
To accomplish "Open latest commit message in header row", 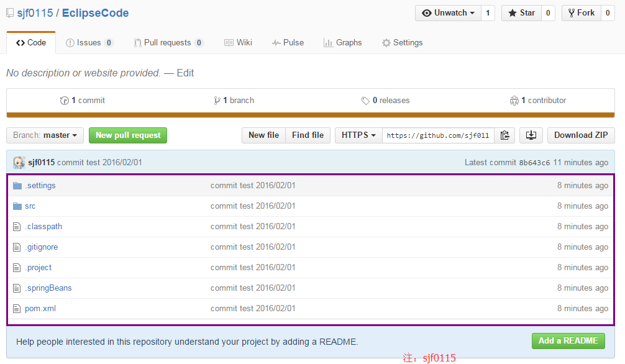I will tap(99, 162).
